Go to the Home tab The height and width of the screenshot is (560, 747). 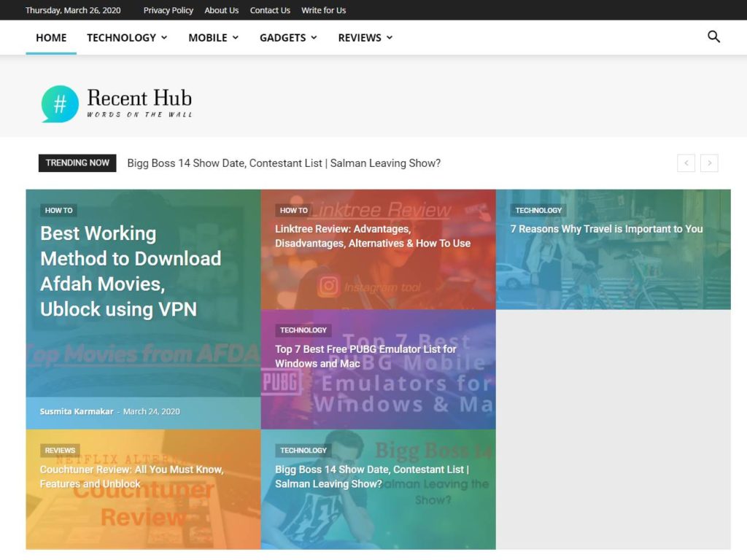click(51, 38)
